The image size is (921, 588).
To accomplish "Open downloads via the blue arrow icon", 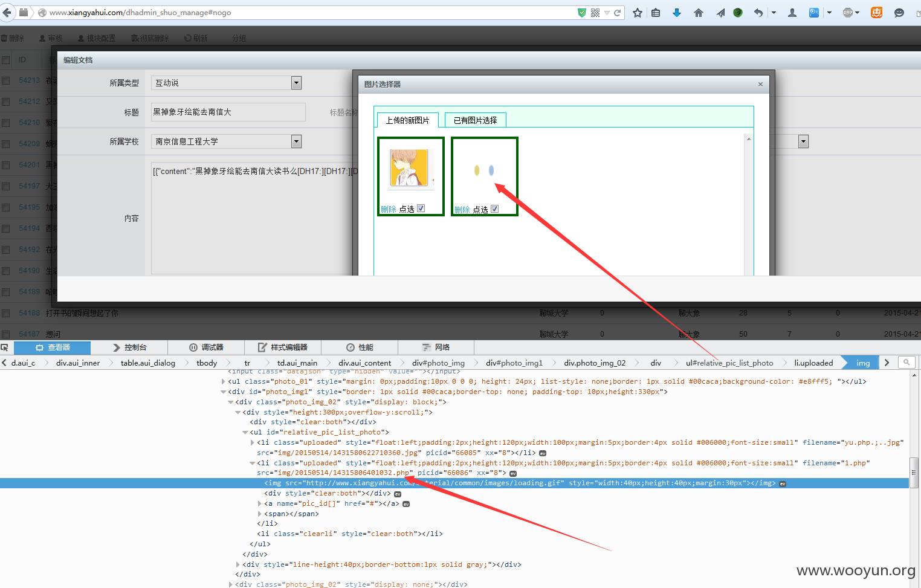I will pos(677,13).
